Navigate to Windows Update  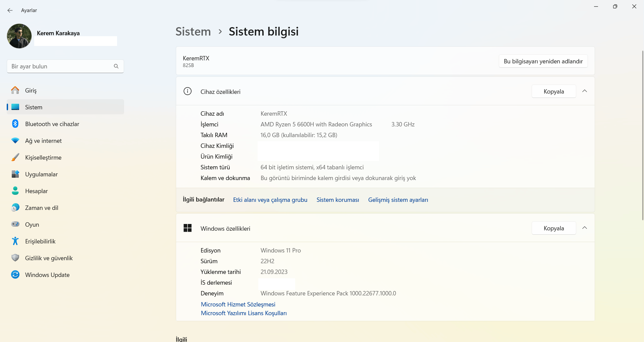pos(65,275)
